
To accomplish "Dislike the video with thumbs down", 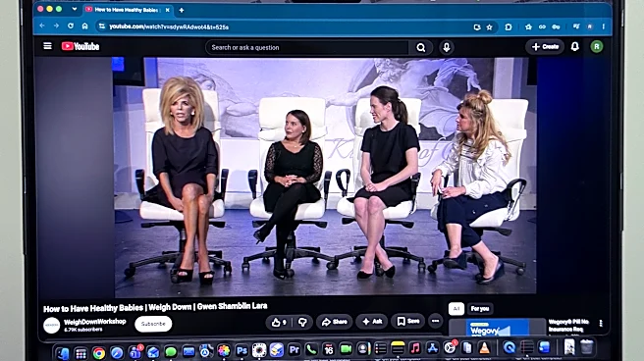I will point(302,323).
